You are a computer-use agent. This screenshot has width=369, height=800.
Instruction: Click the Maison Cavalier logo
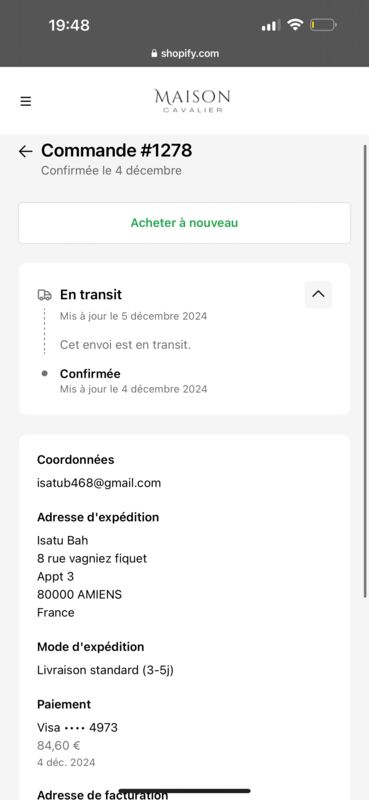192,101
